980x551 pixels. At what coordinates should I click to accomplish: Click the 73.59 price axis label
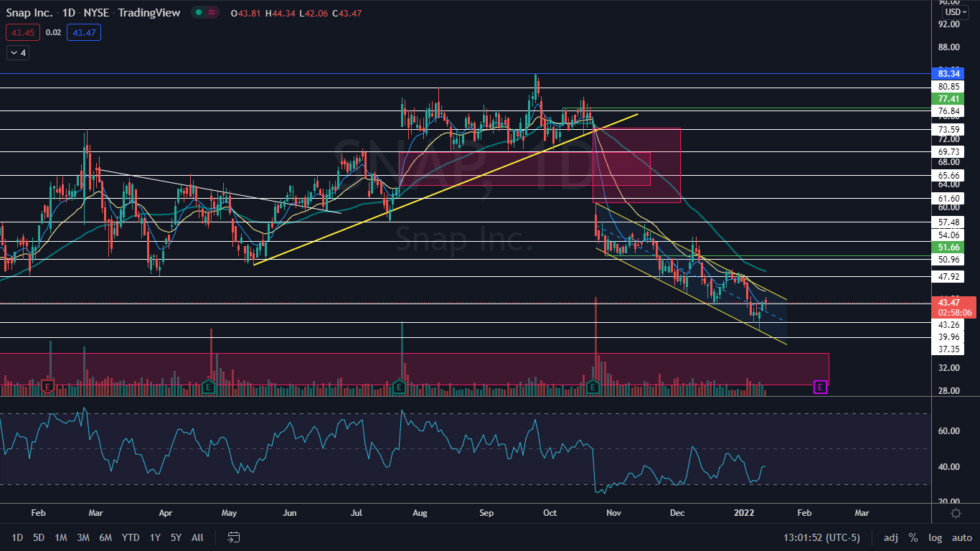coord(948,130)
